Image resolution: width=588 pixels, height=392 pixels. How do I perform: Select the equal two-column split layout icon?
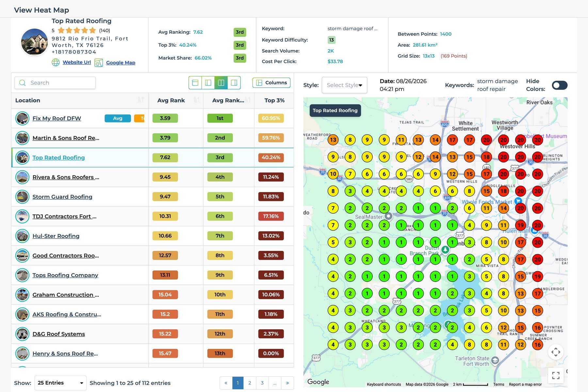click(221, 83)
